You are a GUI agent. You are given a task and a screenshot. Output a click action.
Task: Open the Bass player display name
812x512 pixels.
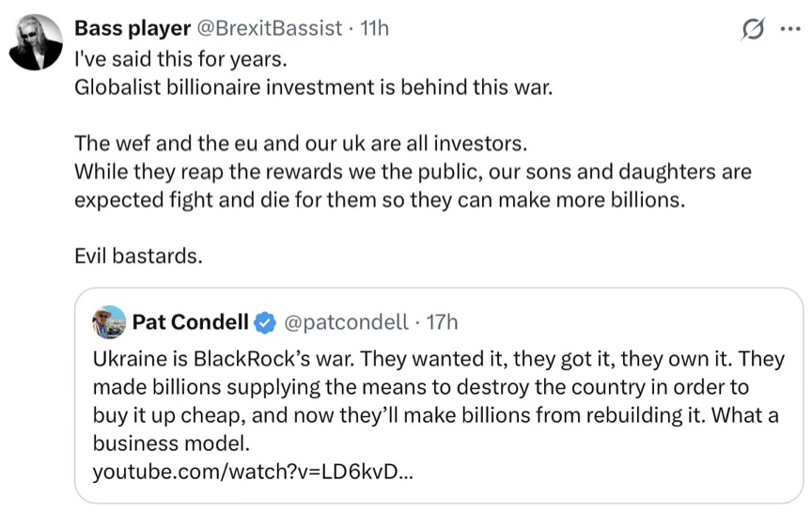point(131,28)
